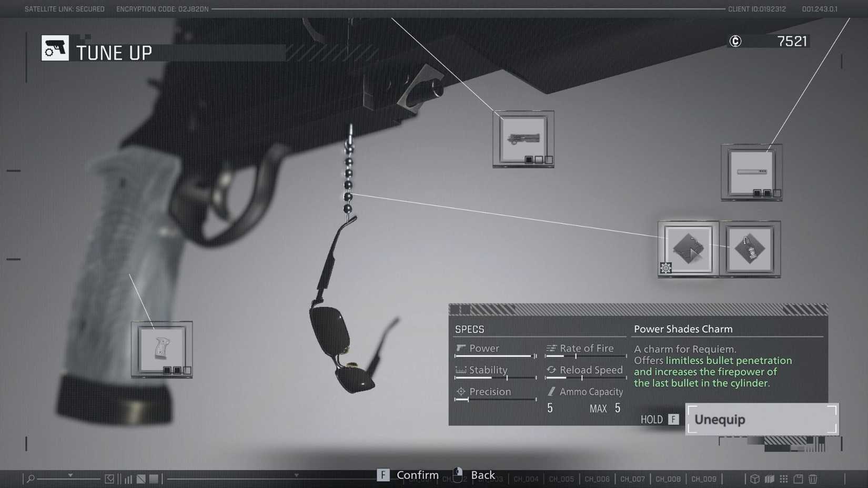
Task: Click the small down arrow near magnifier
Action: (70, 475)
